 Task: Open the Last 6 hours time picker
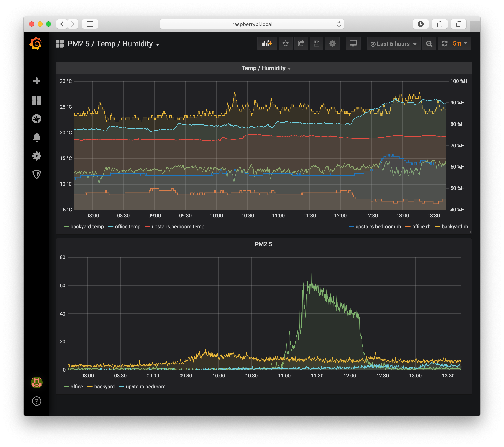coord(394,44)
